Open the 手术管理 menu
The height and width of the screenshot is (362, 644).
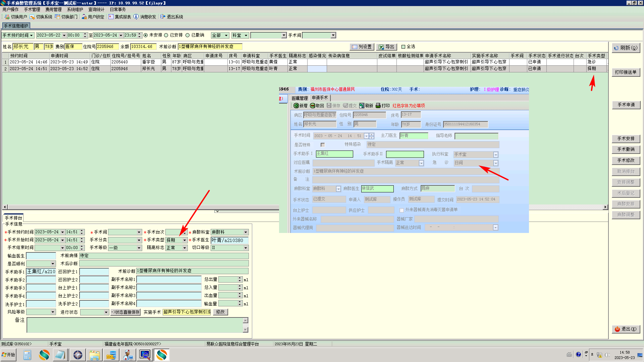coord(32,9)
